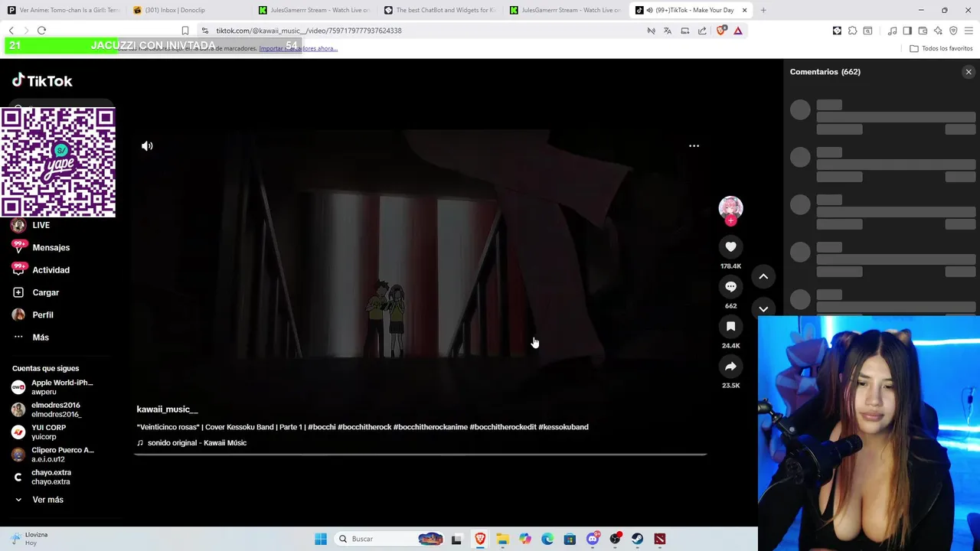Open Steam from the taskbar
The height and width of the screenshot is (551, 980).
pos(637,539)
